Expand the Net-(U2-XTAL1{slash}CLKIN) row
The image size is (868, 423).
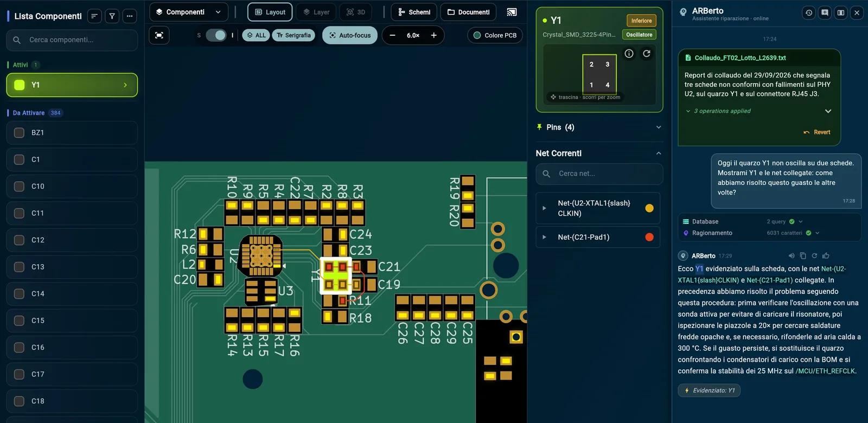[x=544, y=208]
